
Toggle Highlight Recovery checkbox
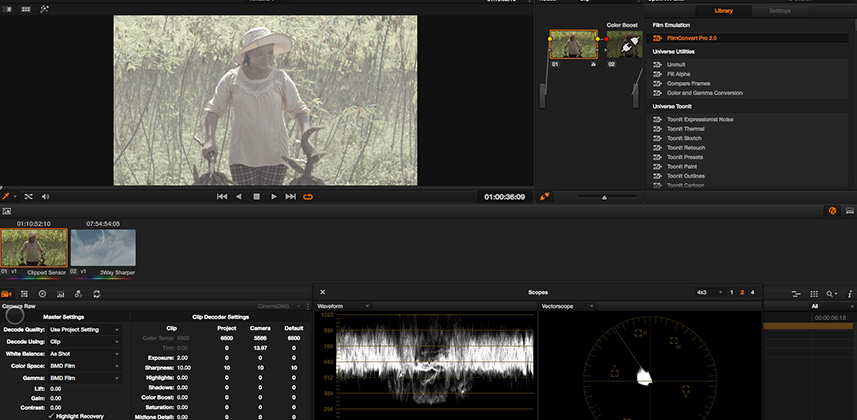point(51,416)
